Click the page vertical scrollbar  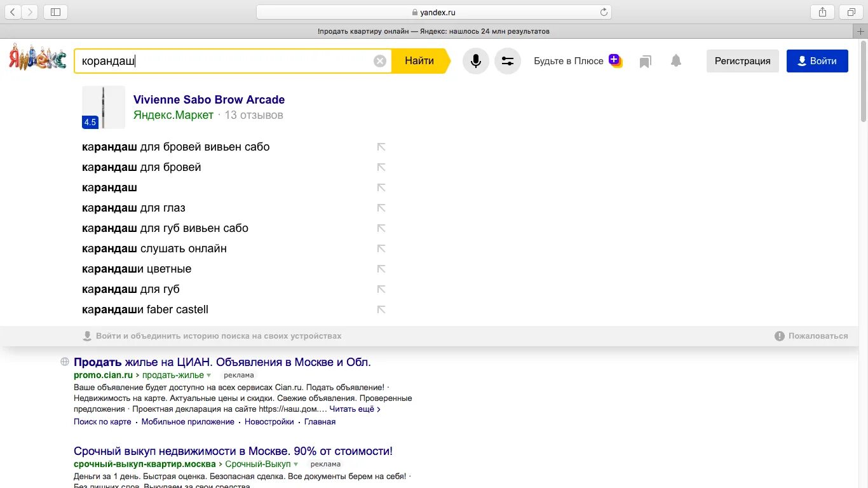coord(863,81)
